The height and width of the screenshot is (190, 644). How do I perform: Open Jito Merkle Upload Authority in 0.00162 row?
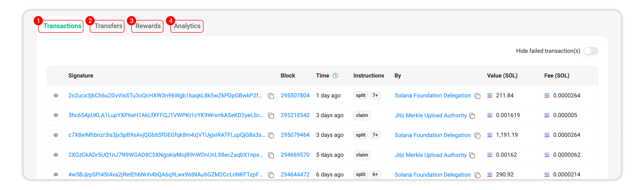point(431,155)
